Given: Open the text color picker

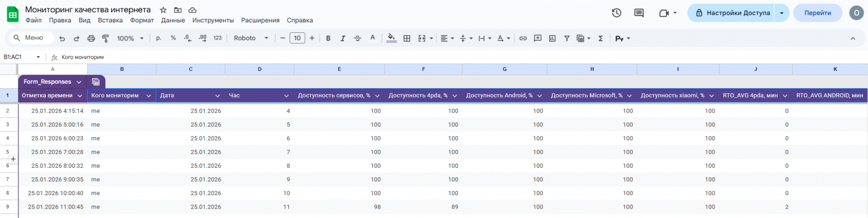Looking at the screenshot, I should click(x=372, y=38).
